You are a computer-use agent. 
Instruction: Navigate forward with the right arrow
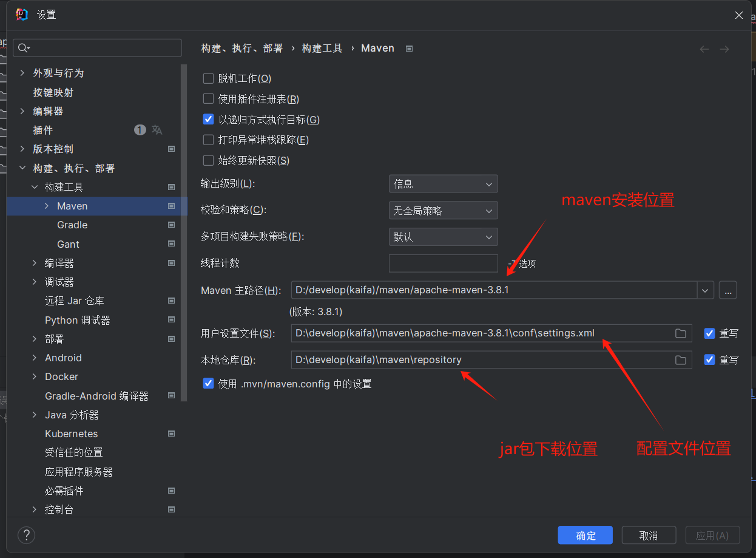click(724, 49)
